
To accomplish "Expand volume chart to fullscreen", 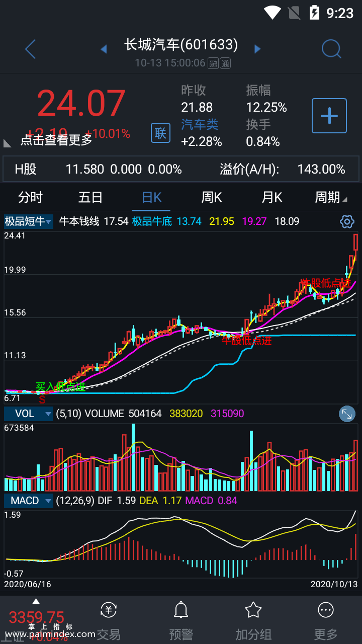I will pyautogui.click(x=347, y=414).
